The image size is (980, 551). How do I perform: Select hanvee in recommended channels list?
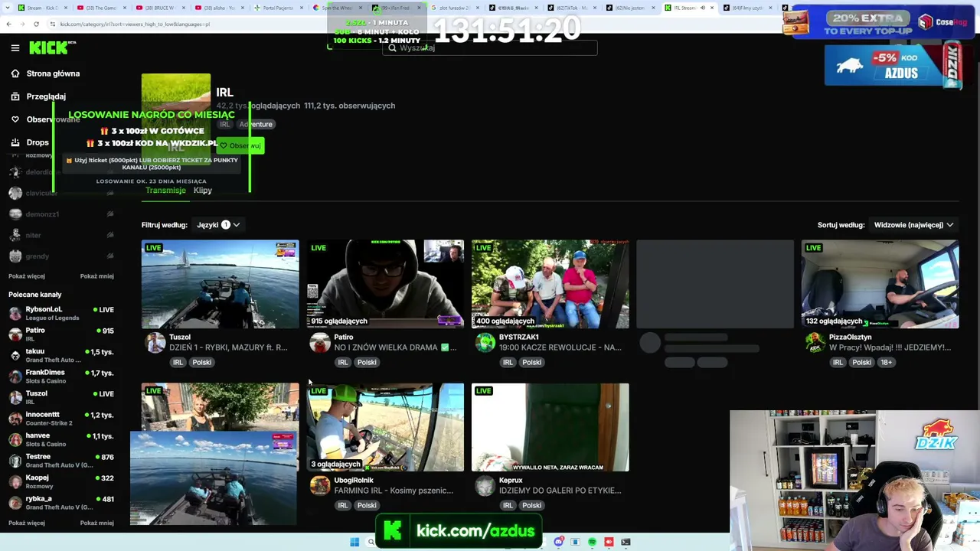61,439
